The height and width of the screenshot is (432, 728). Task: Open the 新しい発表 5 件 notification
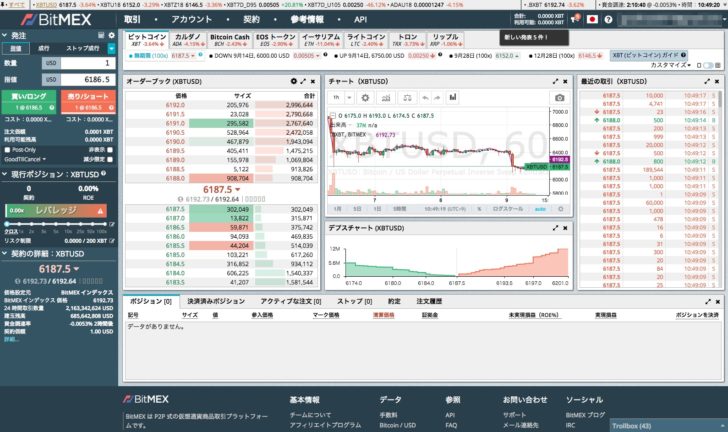(x=534, y=38)
